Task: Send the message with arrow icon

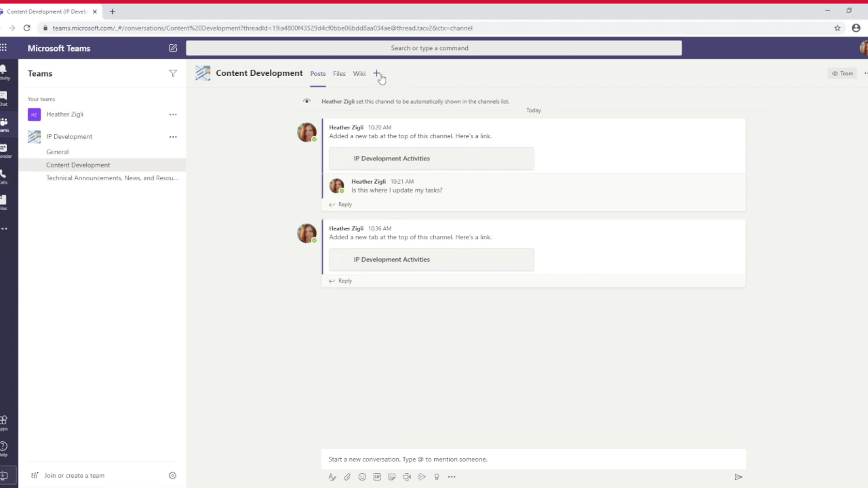Action: pyautogui.click(x=738, y=477)
